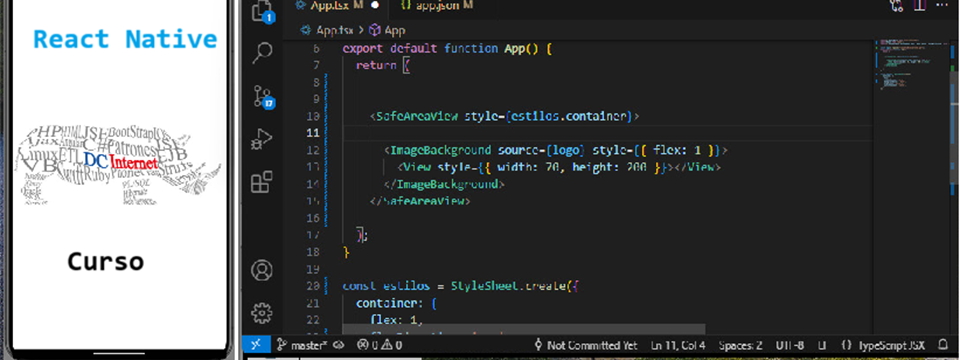Open the Manage settings gear
This screenshot has width=960, height=360.
(261, 313)
